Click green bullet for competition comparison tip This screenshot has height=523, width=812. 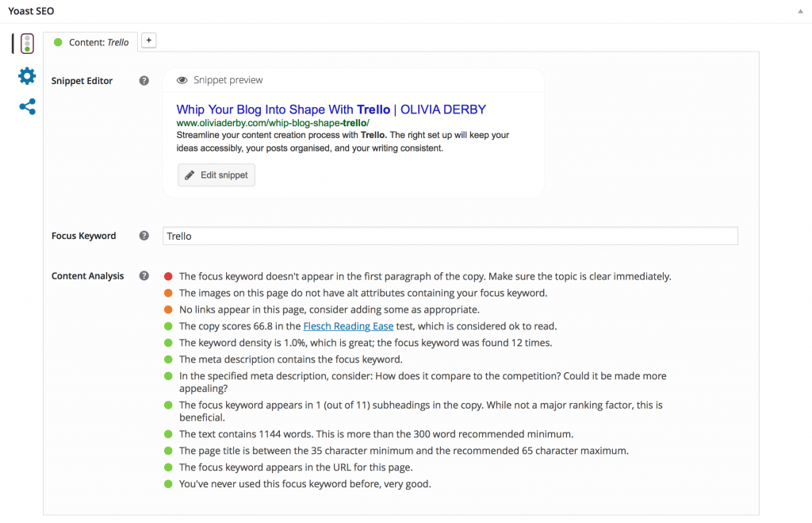pyautogui.click(x=168, y=376)
